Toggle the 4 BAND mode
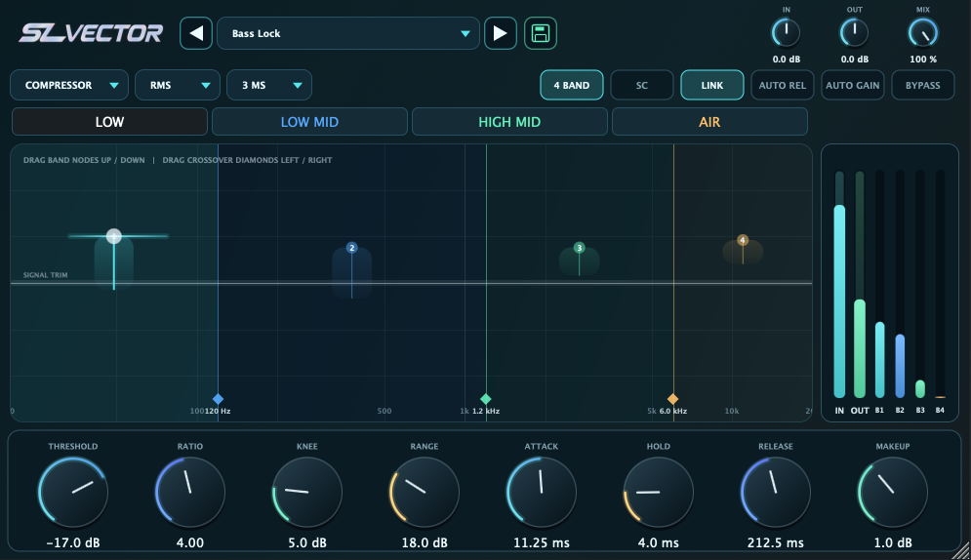This screenshot has height=560, width=971. click(572, 86)
